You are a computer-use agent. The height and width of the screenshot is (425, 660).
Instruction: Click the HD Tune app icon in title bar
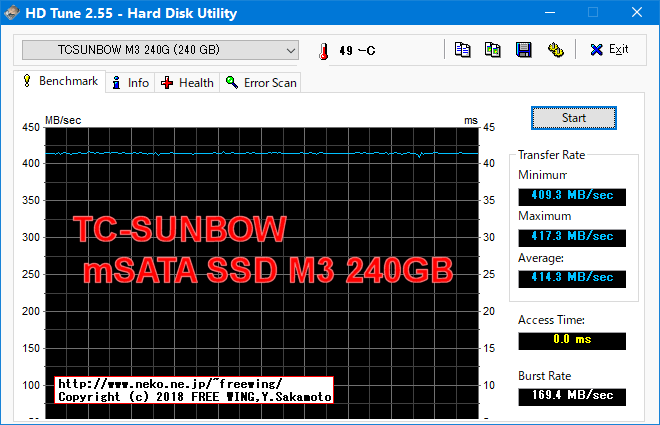12,13
